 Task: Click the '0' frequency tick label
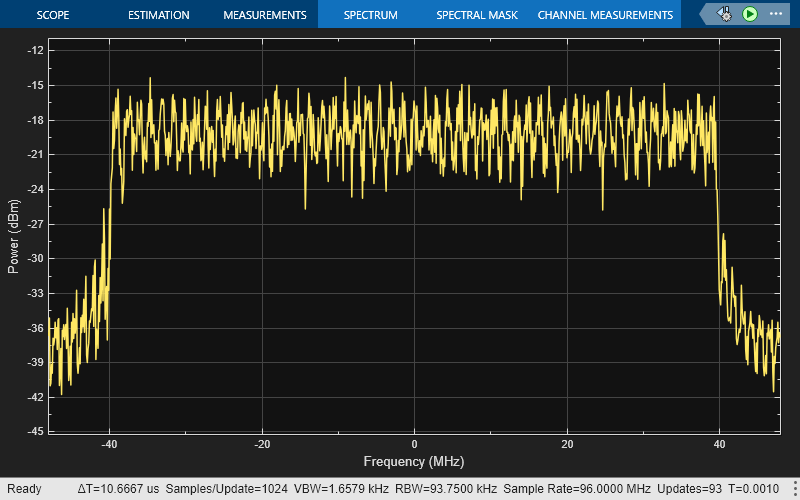(x=414, y=444)
